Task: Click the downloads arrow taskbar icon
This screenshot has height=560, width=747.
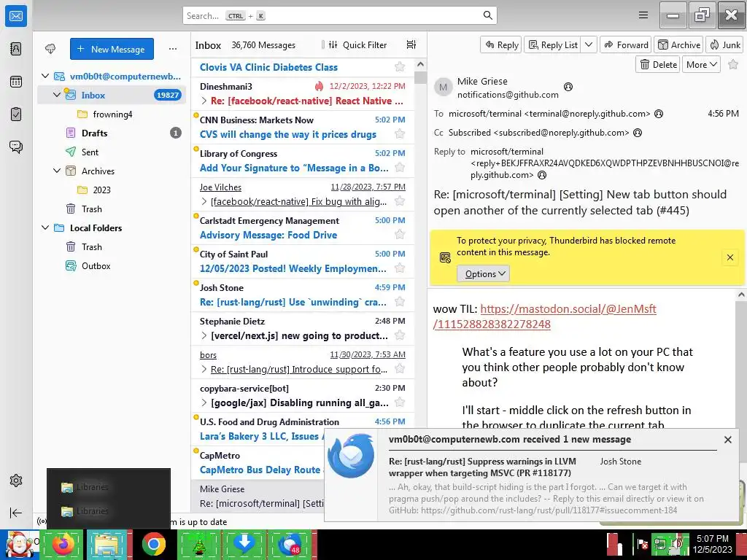Action: click(244, 544)
